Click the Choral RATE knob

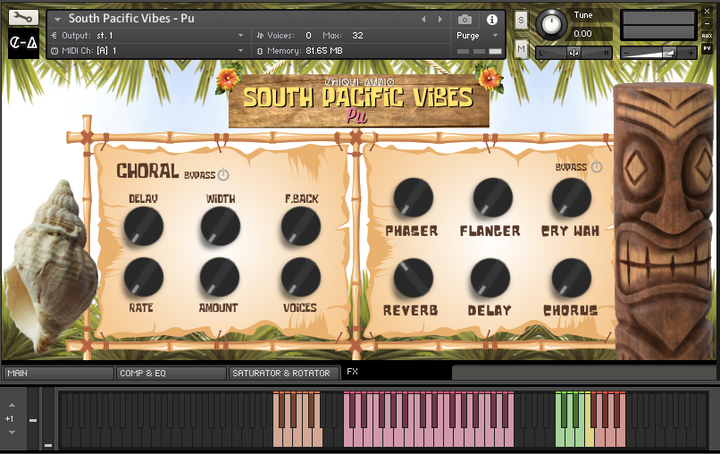click(143, 277)
